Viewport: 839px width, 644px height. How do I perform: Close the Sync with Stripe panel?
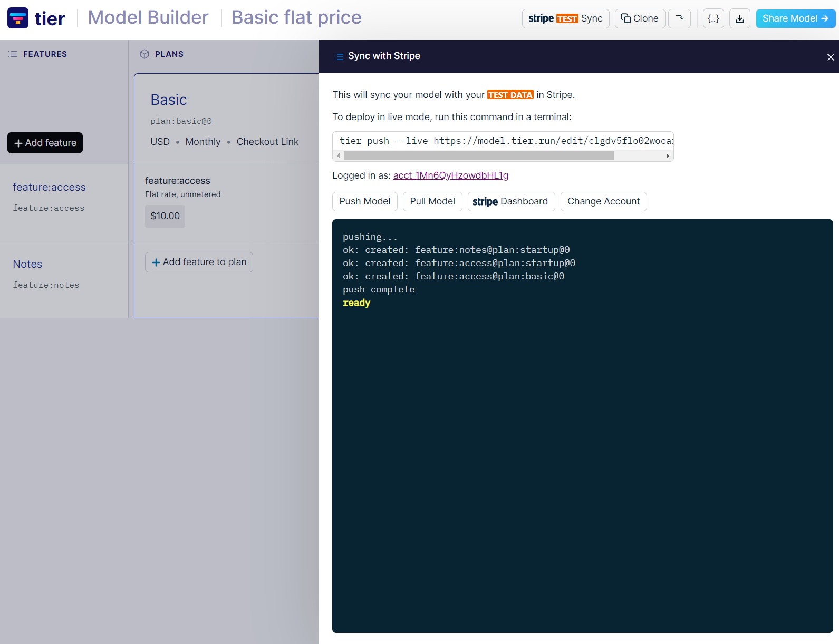point(830,57)
